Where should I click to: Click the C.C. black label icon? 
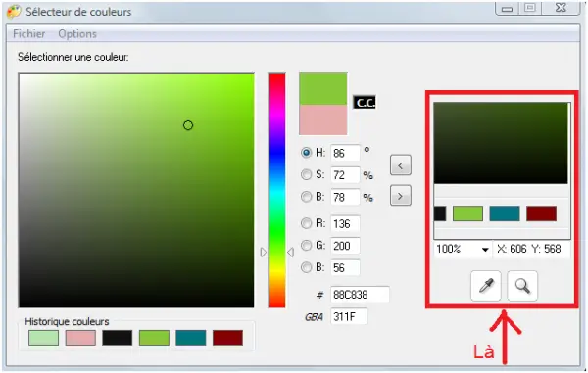point(365,102)
